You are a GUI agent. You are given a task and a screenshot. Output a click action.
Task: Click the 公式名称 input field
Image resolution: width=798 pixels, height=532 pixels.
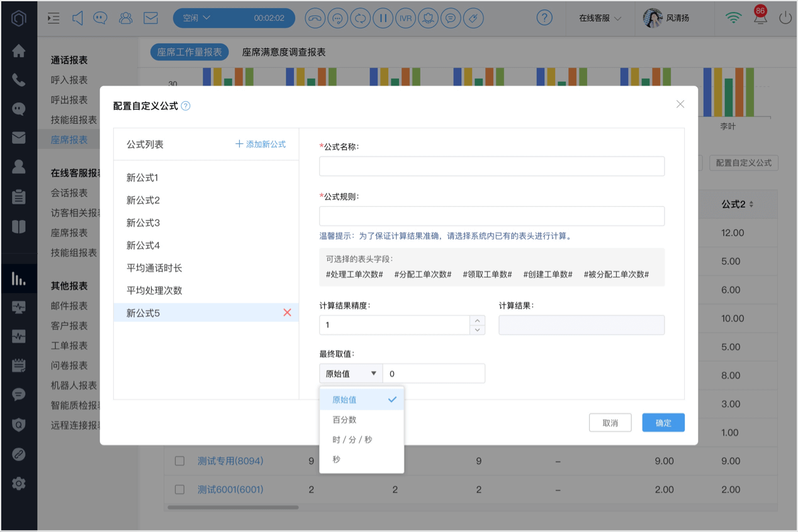(x=492, y=166)
